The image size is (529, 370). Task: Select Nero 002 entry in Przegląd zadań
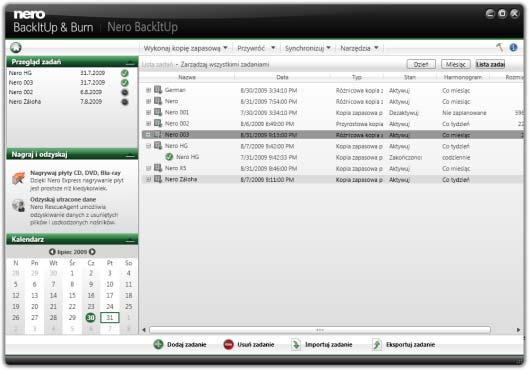(x=69, y=92)
